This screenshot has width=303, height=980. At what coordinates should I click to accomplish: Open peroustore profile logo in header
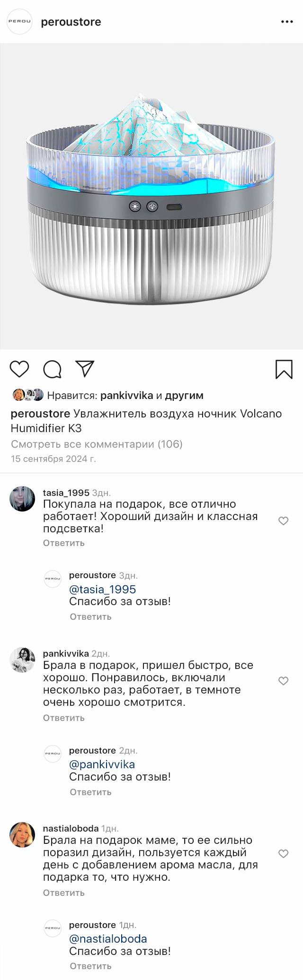[x=20, y=22]
